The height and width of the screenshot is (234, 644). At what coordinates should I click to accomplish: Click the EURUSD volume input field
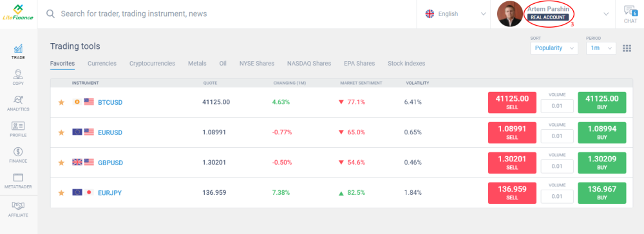(557, 136)
